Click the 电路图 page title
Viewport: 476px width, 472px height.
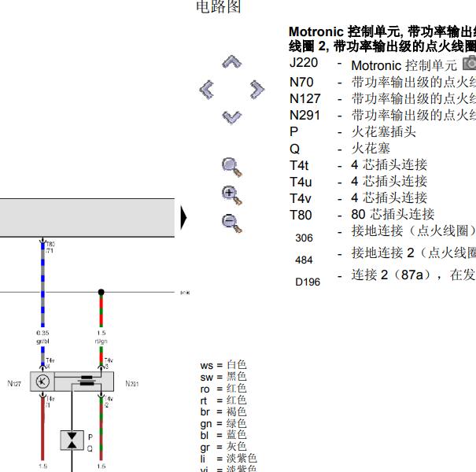pyautogui.click(x=219, y=6)
